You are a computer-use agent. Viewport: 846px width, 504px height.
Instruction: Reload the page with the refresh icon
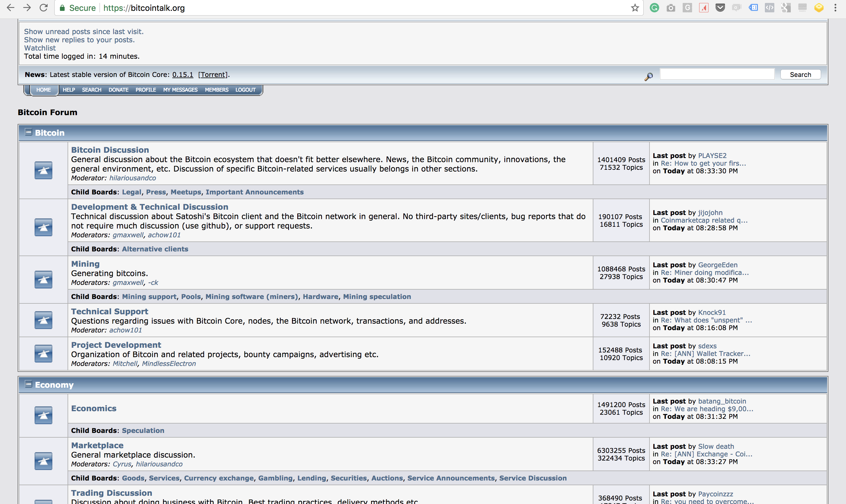pyautogui.click(x=43, y=8)
